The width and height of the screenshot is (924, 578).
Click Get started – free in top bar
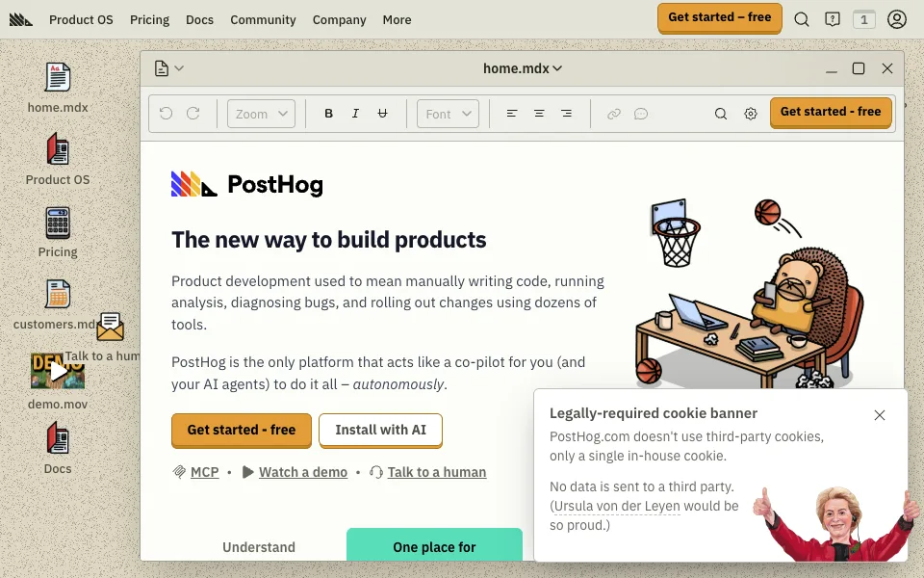coord(720,17)
